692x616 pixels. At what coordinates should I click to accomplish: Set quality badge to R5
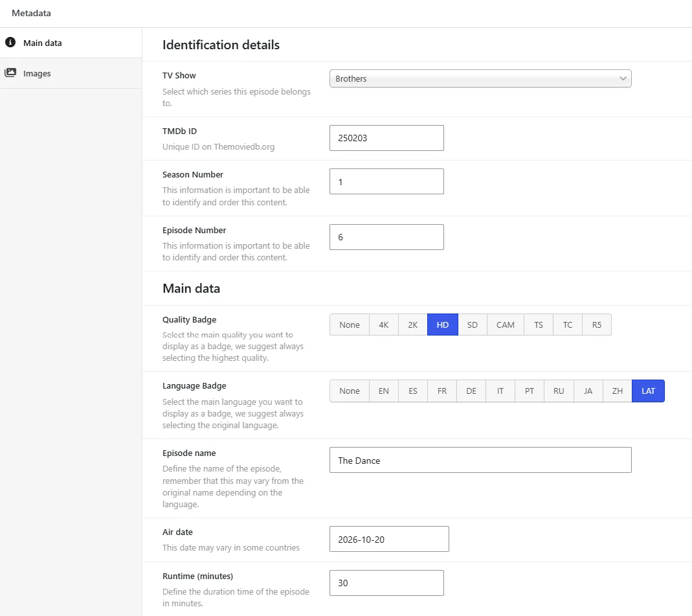(x=597, y=325)
